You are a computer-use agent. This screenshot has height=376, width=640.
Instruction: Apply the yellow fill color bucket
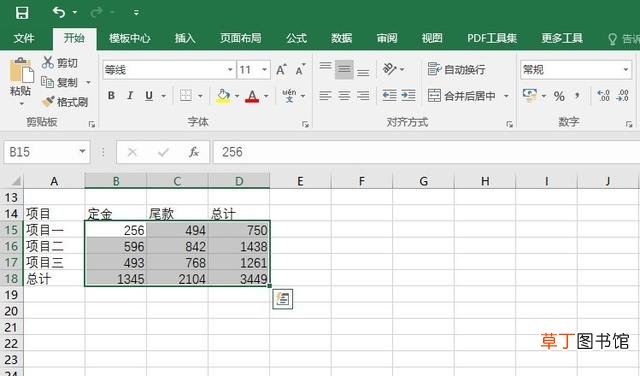tap(223, 96)
